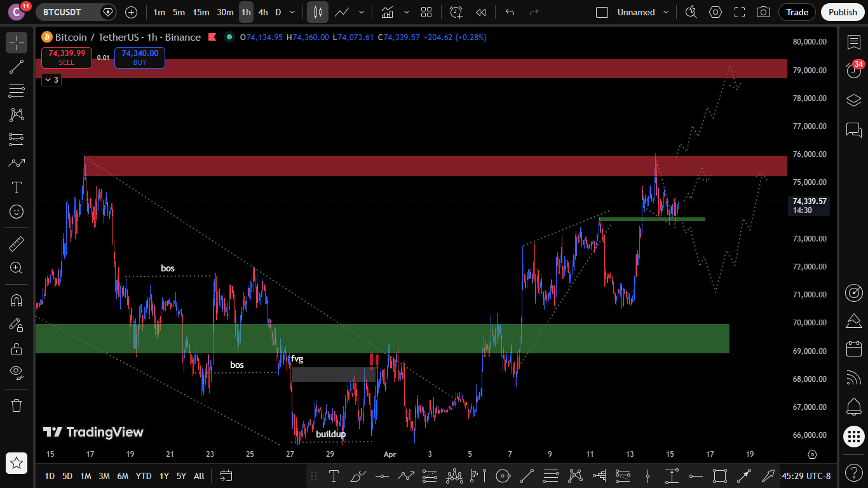
Task: Click the red SELL price button
Action: 67,58
